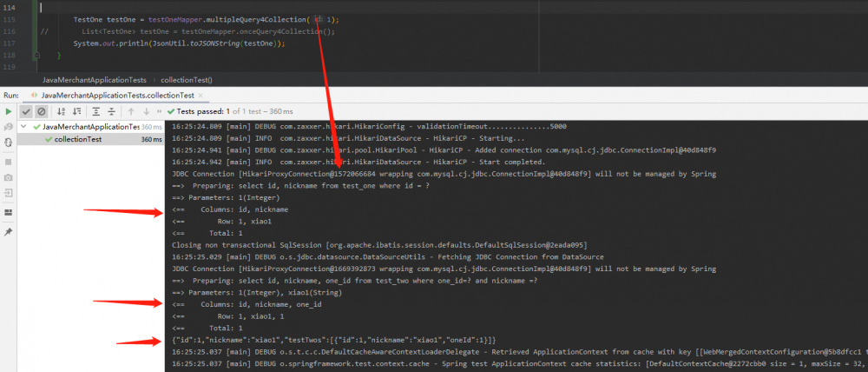Expand all test tree nodes
The width and height of the screenshot is (868, 372).
click(x=96, y=111)
